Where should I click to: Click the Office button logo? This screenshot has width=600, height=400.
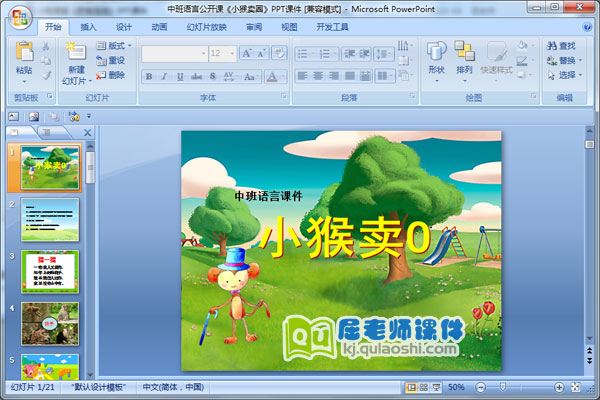point(20,18)
